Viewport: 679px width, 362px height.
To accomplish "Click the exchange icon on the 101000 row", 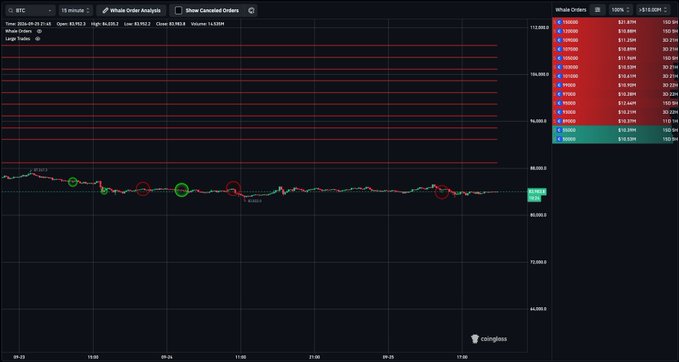I will (559, 76).
